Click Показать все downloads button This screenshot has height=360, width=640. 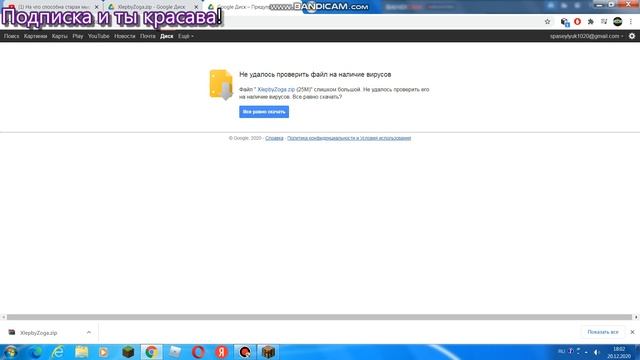(603, 332)
